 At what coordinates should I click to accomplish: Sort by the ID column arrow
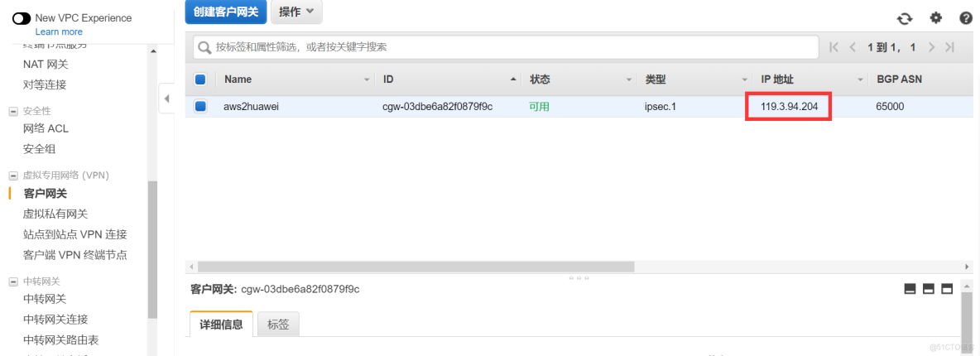point(513,79)
